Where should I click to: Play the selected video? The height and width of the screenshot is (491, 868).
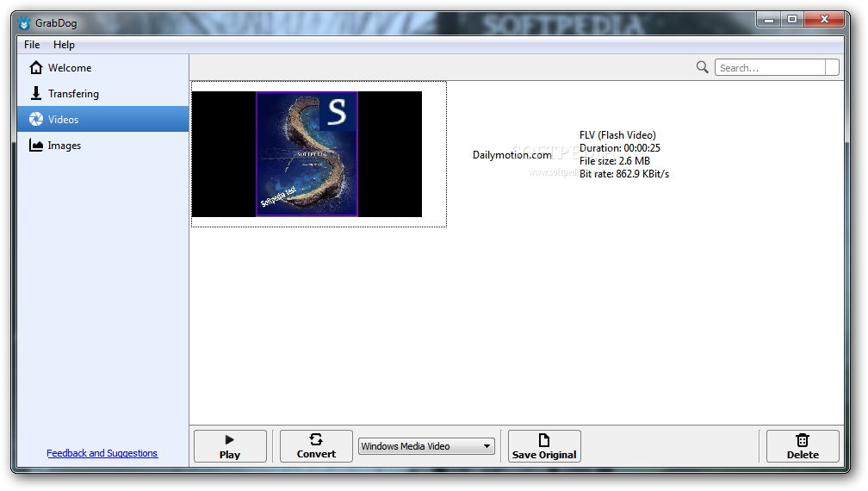(230, 446)
